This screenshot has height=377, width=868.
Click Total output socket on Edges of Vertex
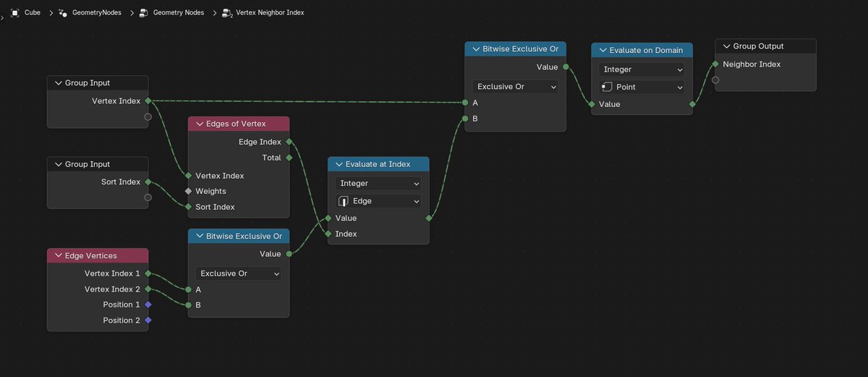pos(289,158)
